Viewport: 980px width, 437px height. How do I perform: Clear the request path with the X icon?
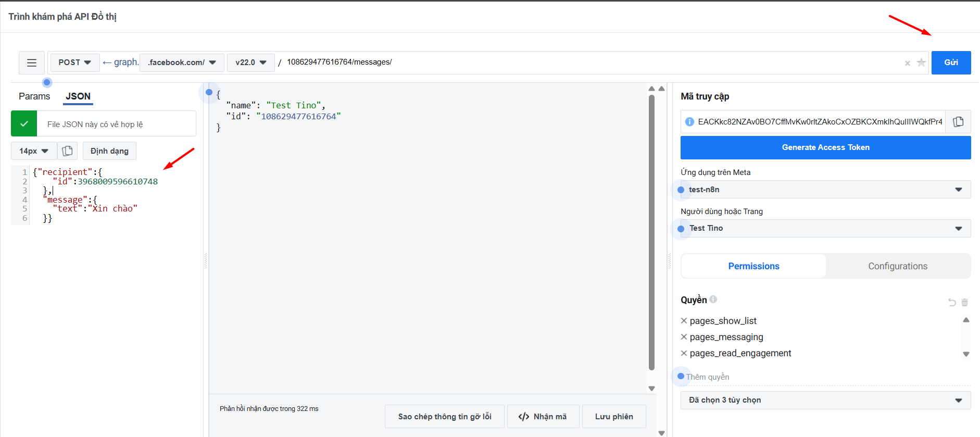click(908, 63)
